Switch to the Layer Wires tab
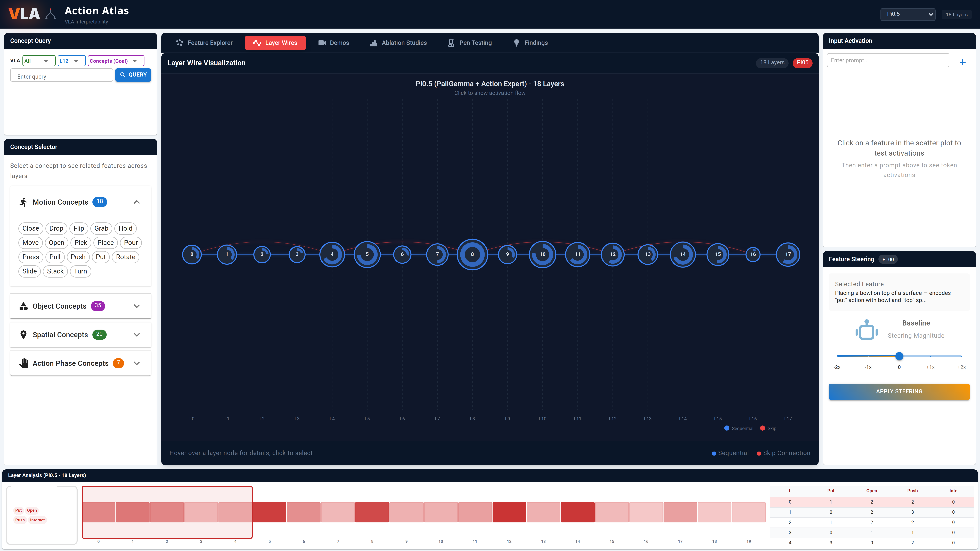980x551 pixels. click(x=275, y=43)
